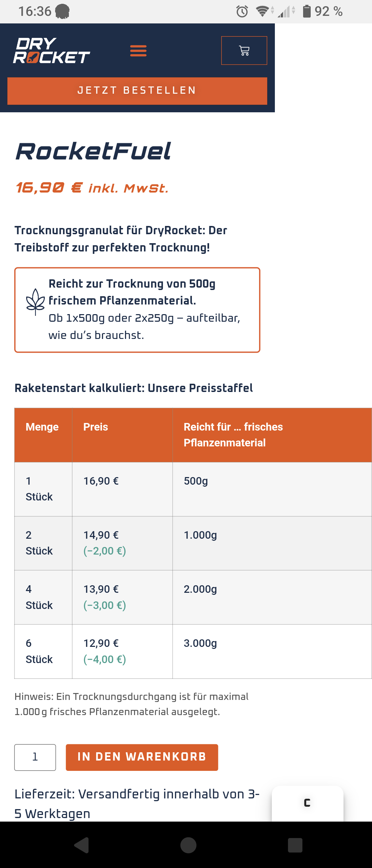Tap the battery status icon
Viewport: 372px width, 868px height.
click(x=307, y=11)
